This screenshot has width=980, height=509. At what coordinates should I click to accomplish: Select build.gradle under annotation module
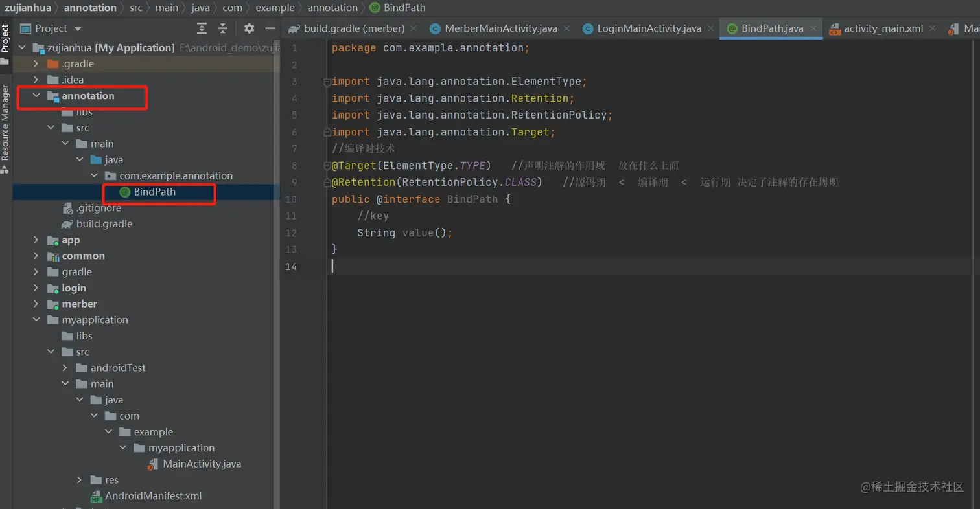[x=104, y=223]
